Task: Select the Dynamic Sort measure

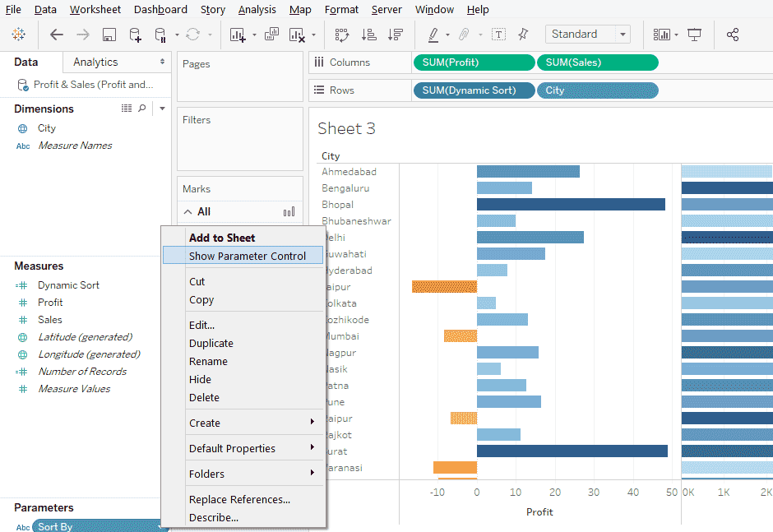Action: click(68, 285)
